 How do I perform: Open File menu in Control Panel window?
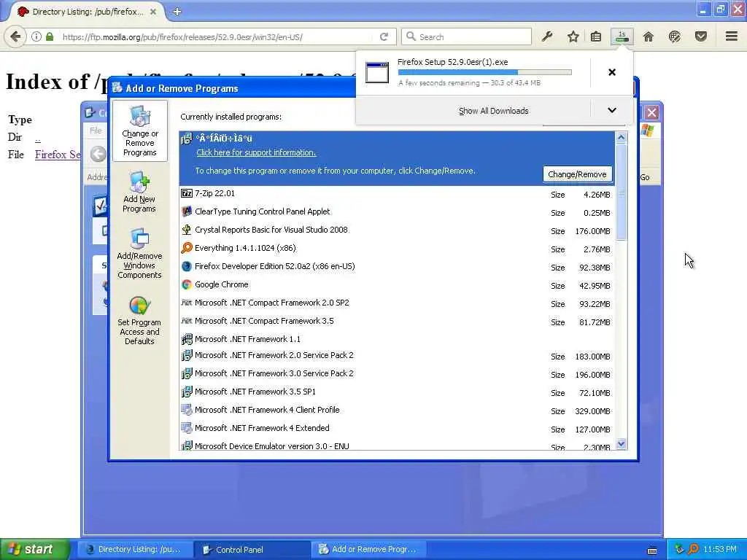pyautogui.click(x=96, y=131)
